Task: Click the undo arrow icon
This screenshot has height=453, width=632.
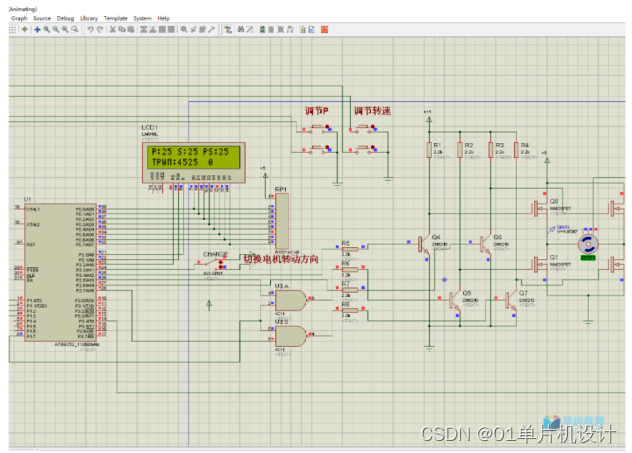Action: click(91, 29)
